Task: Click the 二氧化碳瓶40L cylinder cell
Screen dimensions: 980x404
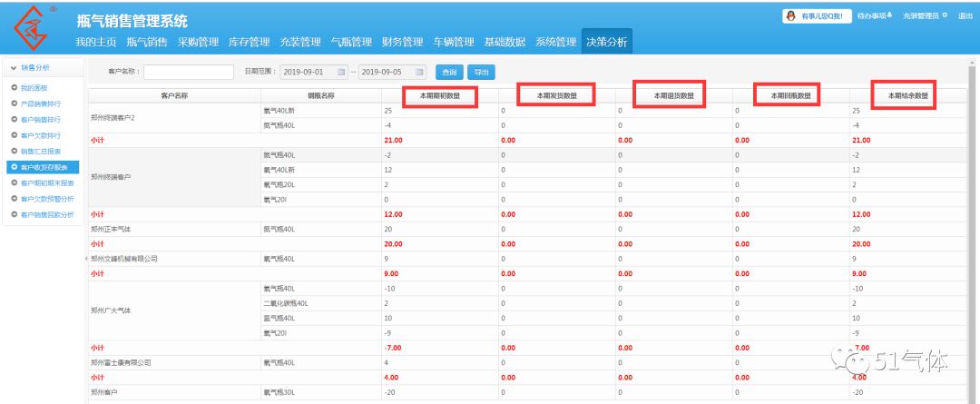Action: click(320, 303)
